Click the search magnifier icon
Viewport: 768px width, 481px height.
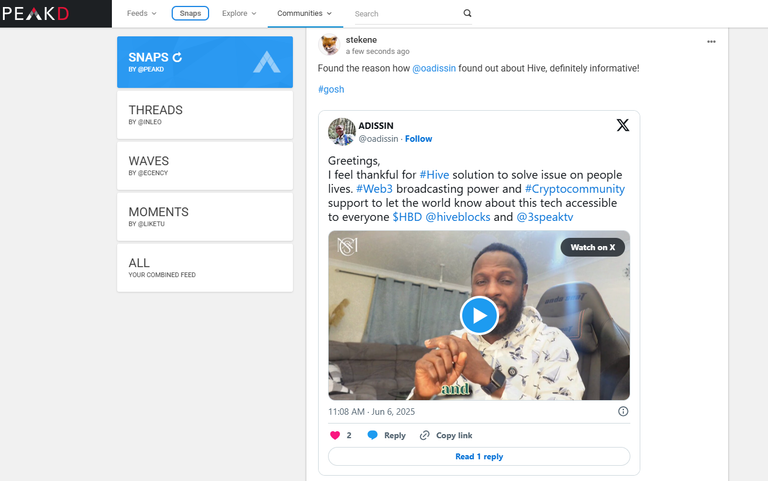coord(467,13)
